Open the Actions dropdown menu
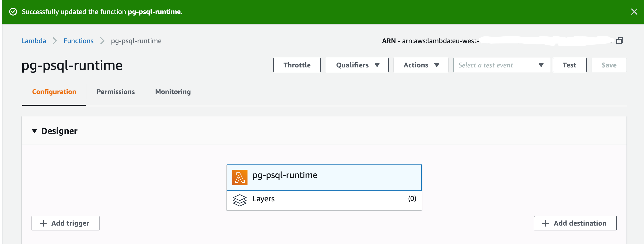 [421, 65]
